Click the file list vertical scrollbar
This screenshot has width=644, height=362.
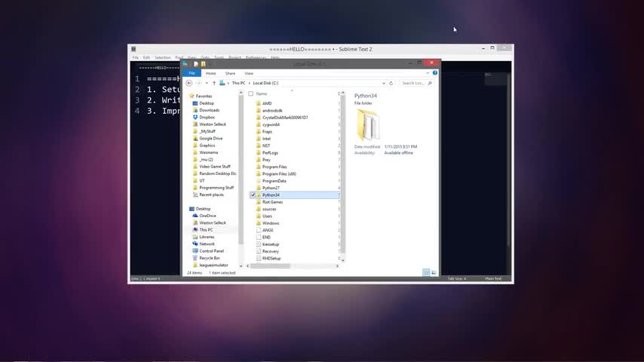[x=342, y=175]
